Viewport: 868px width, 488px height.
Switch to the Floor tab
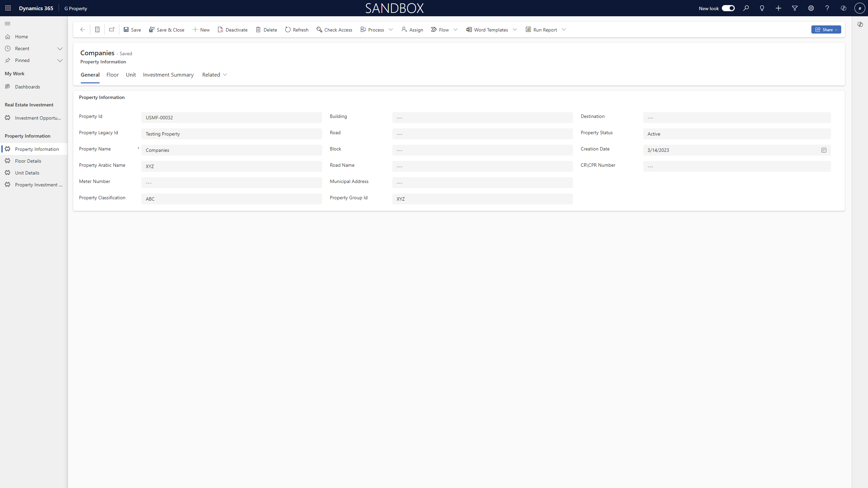pyautogui.click(x=112, y=75)
